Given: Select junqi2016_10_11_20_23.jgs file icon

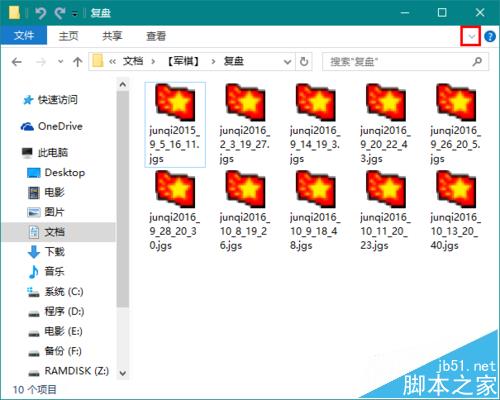Looking at the screenshot, I should (386, 189).
